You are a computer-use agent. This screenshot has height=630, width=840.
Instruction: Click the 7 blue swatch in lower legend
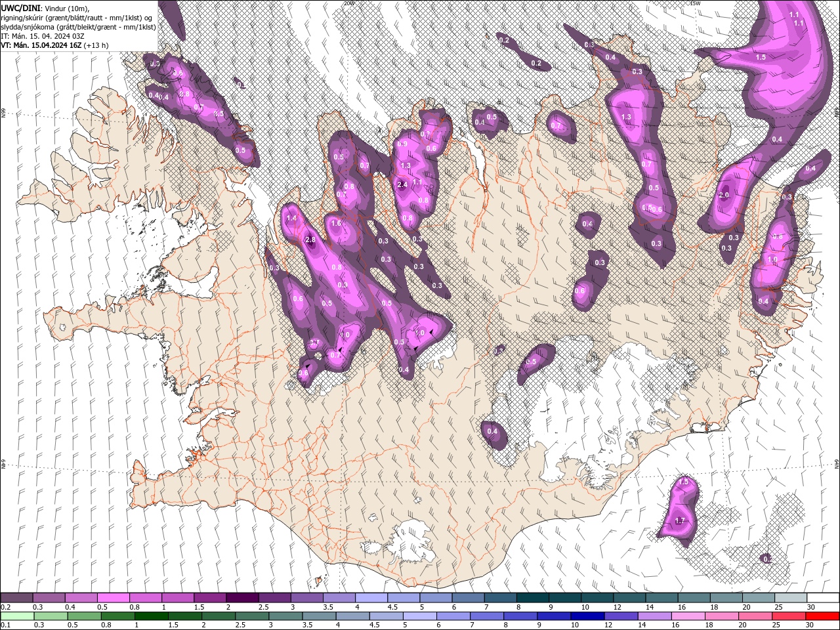(487, 616)
